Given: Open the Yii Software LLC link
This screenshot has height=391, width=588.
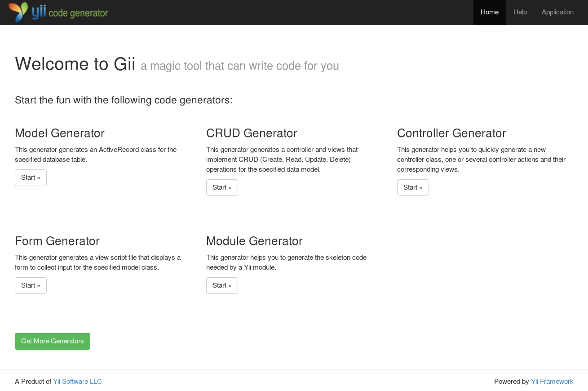Looking at the screenshot, I should click(77, 381).
